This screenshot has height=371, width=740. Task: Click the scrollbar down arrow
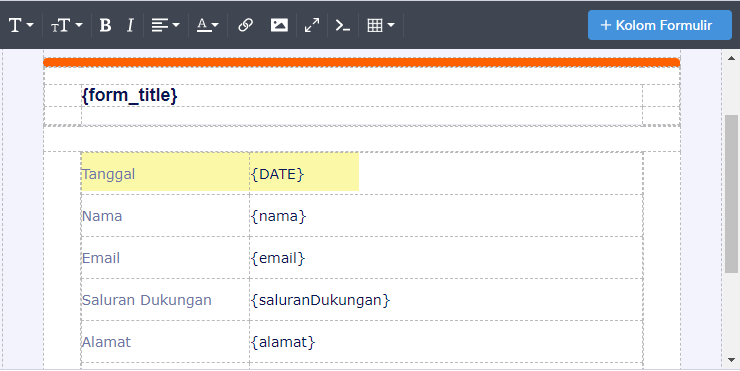pos(732,360)
